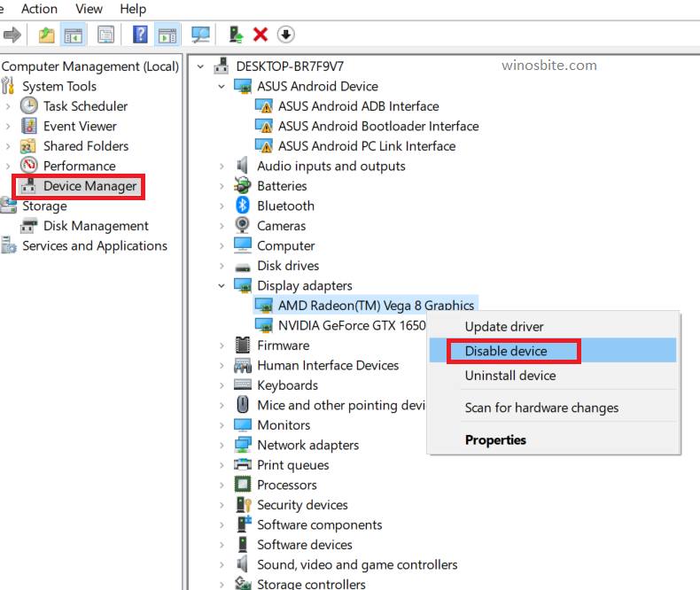This screenshot has width=700, height=590.
Task: Select the Computer category row
Action: click(285, 246)
